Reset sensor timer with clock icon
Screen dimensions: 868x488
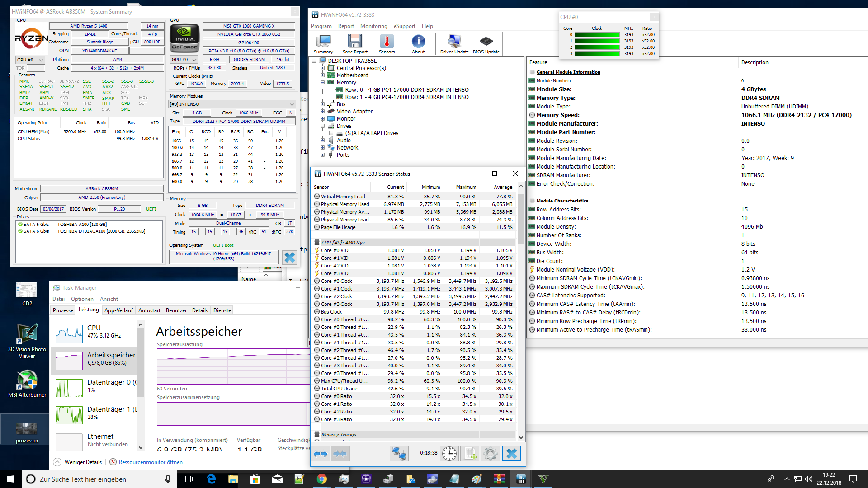coord(449,454)
